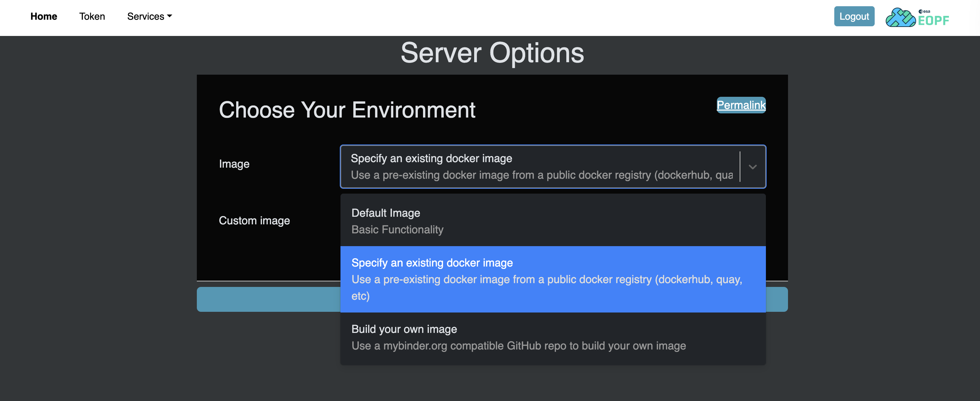Click the EOPF cloud logo icon
This screenshot has height=401, width=980.
(x=900, y=18)
